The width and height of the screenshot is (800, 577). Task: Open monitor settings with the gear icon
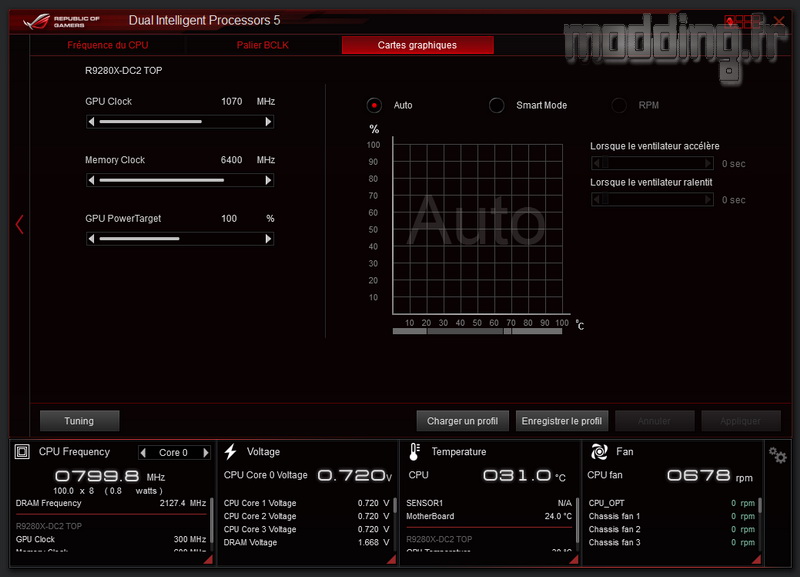(x=778, y=455)
